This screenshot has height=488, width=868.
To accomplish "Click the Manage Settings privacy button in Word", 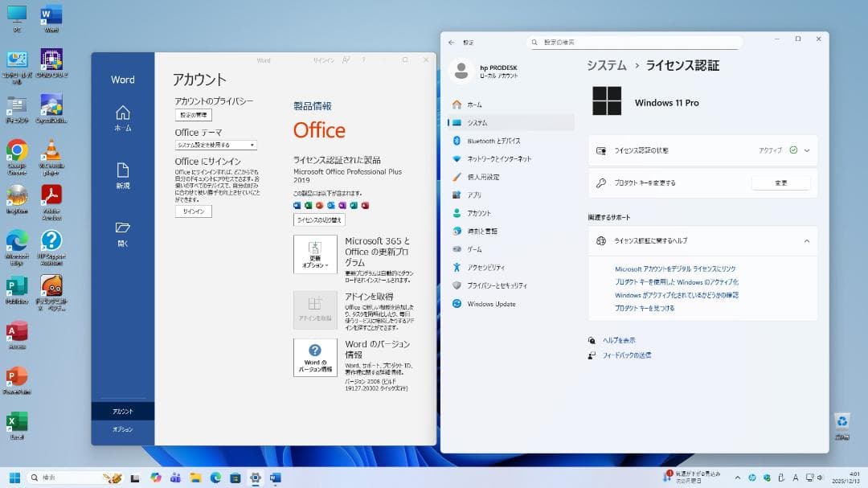I will 193,115.
